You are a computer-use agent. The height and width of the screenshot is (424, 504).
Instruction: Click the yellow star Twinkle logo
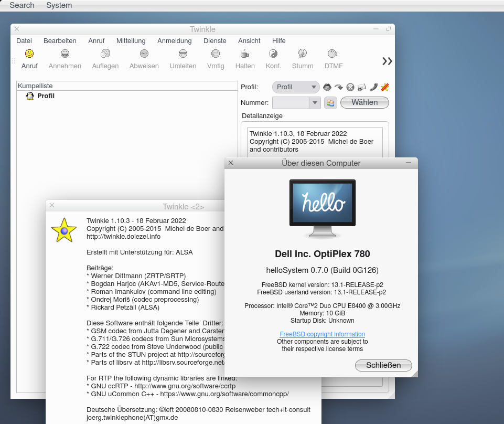click(64, 230)
